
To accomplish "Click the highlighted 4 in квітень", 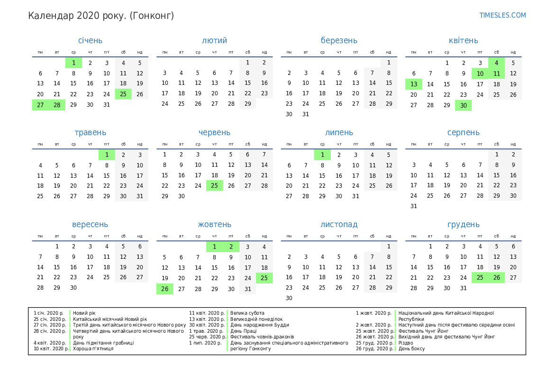I will click(x=496, y=63).
